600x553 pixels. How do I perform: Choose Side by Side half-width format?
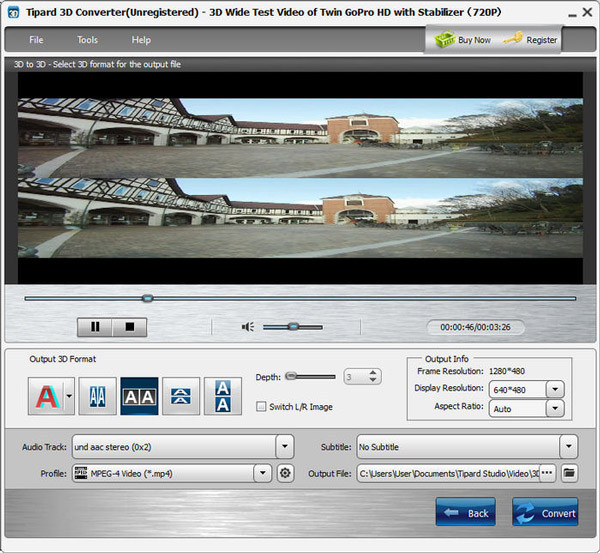pos(98,396)
